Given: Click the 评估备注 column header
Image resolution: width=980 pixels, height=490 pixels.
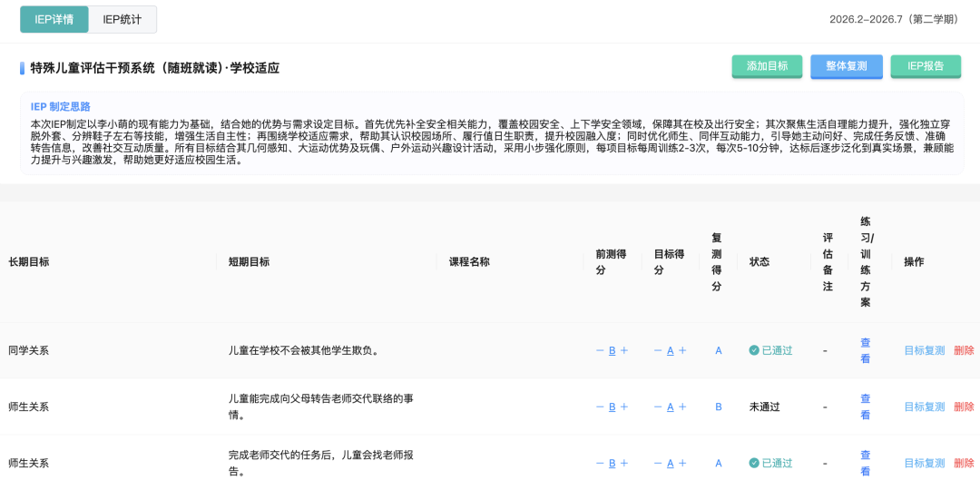Looking at the screenshot, I should pos(828,262).
